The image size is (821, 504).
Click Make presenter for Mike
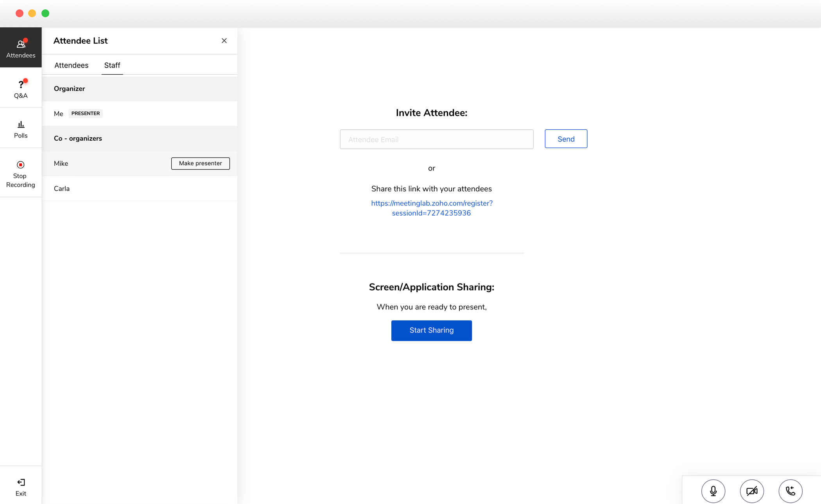pos(201,163)
